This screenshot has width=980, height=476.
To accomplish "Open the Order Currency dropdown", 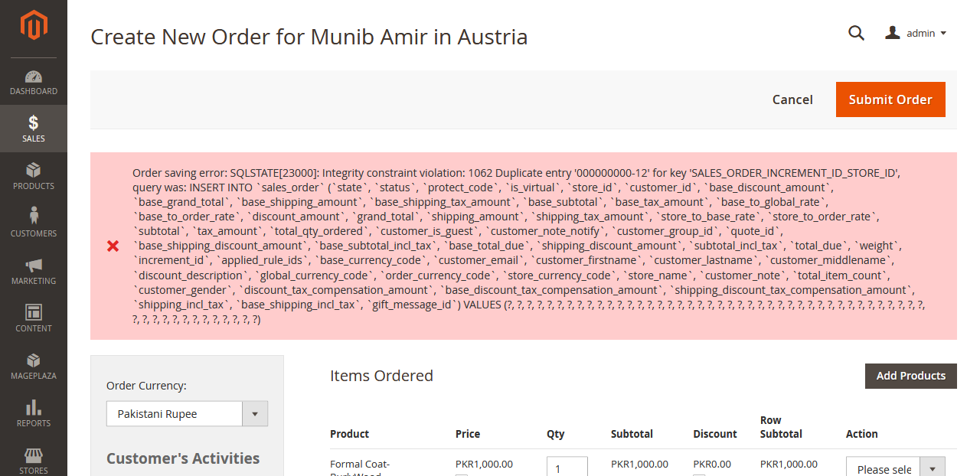I will 187,414.
